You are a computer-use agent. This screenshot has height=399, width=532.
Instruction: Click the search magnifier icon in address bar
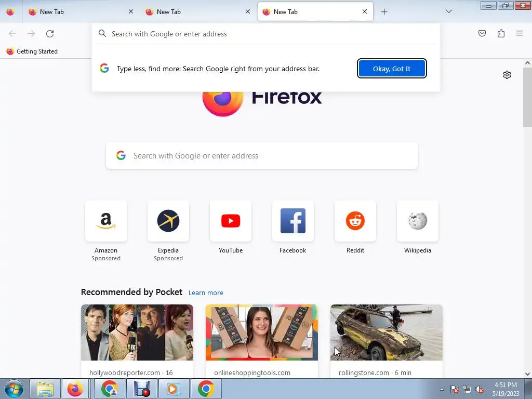click(102, 34)
